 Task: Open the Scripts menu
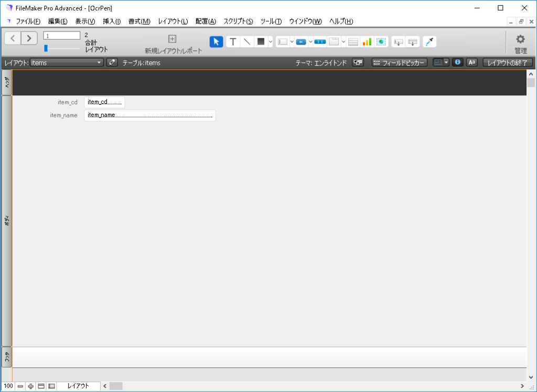238,21
